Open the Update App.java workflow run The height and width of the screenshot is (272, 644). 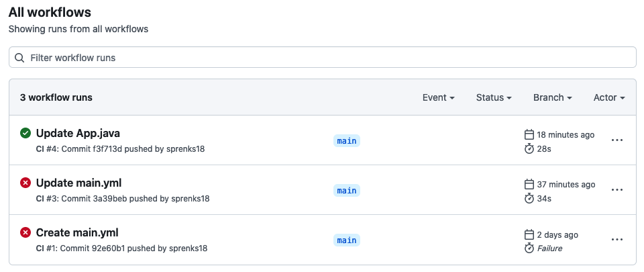tap(78, 133)
